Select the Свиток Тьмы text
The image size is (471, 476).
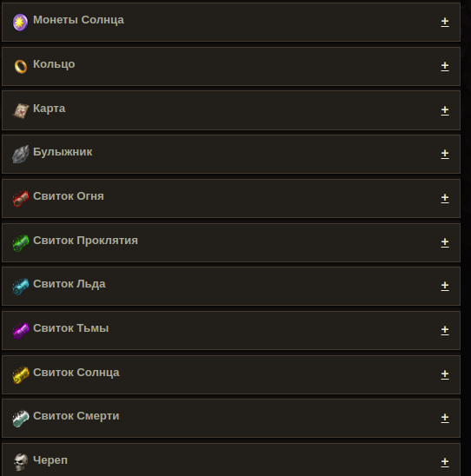[x=70, y=328]
